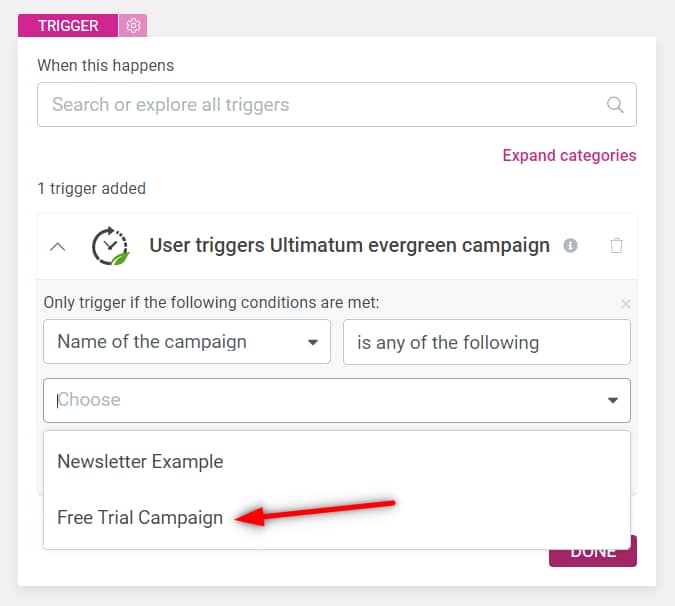Click the 'When this happens' label
Screen dimensions: 675x606
105,65
